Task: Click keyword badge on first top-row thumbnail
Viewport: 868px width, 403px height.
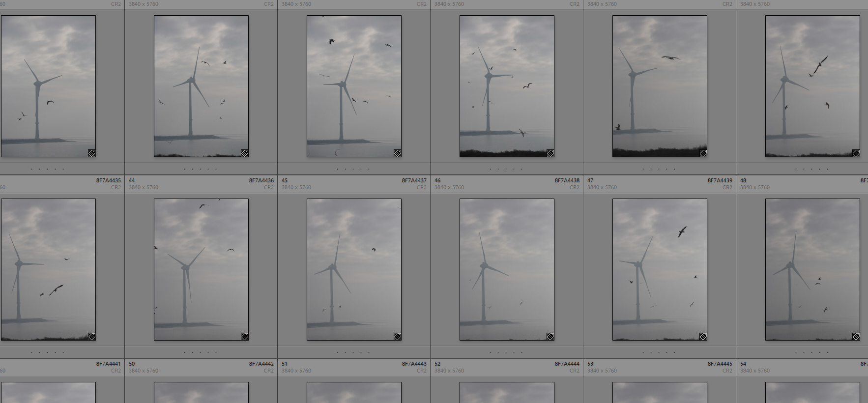Action: click(x=91, y=153)
